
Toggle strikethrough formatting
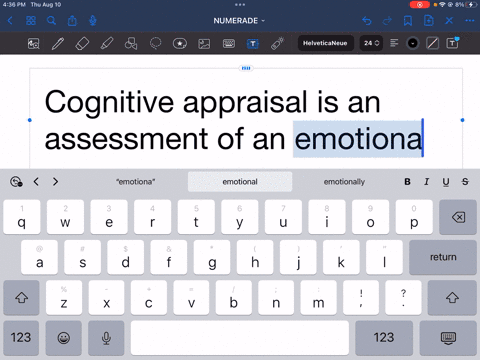click(x=465, y=182)
